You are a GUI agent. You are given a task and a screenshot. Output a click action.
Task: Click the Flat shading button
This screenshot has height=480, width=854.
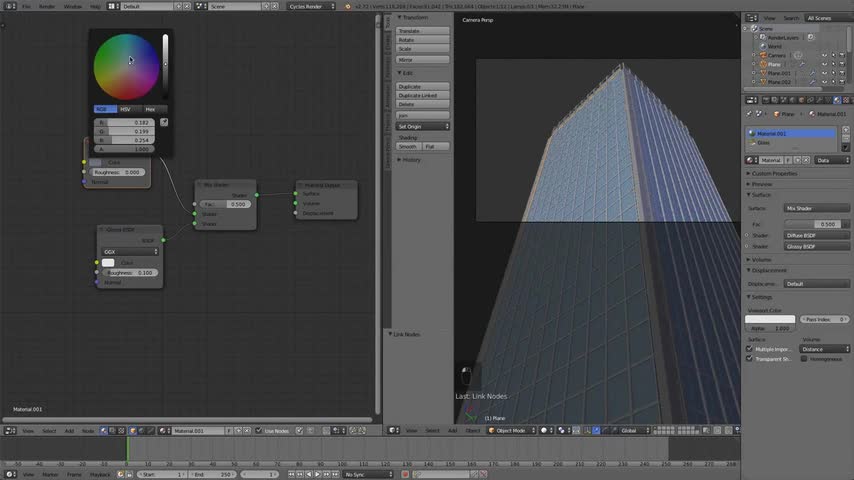pos(436,147)
